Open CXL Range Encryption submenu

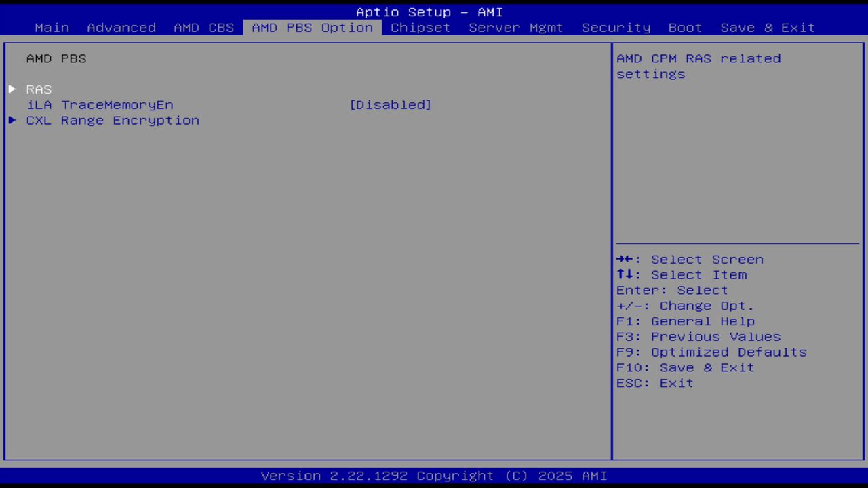pyautogui.click(x=113, y=121)
